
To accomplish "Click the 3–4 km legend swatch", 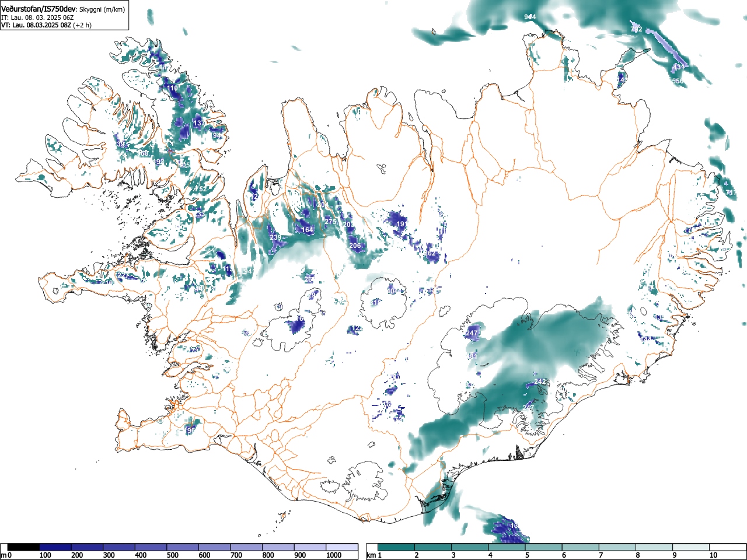I will (470, 547).
